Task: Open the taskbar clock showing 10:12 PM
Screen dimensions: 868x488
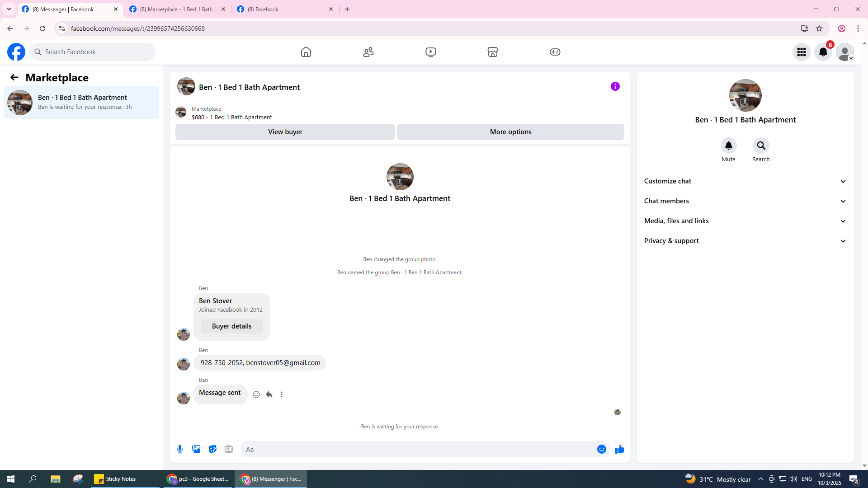Action: pyautogui.click(x=830, y=479)
